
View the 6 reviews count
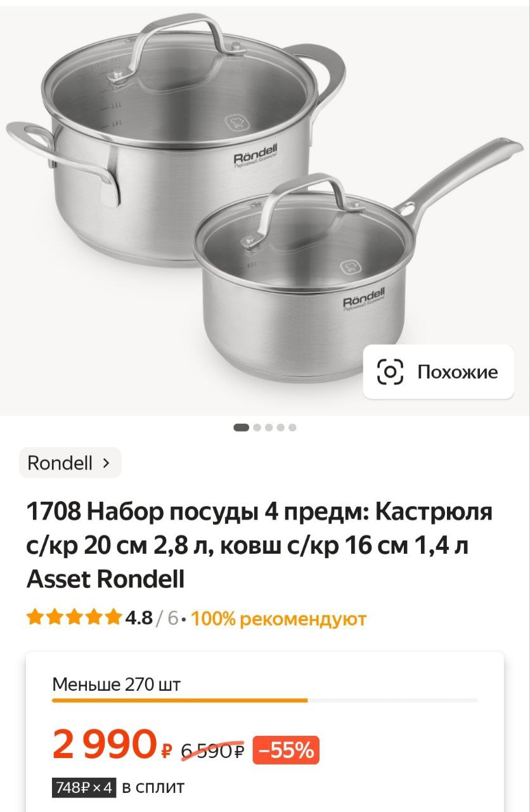pos(172,618)
